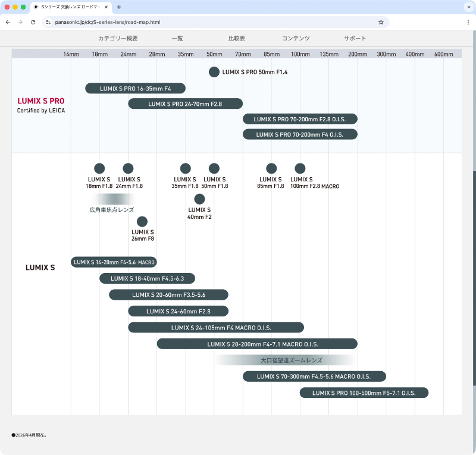Click the LUMIX S PRO 50mm F1.4 dot
Screen dimensions: 476x455
click(214, 72)
